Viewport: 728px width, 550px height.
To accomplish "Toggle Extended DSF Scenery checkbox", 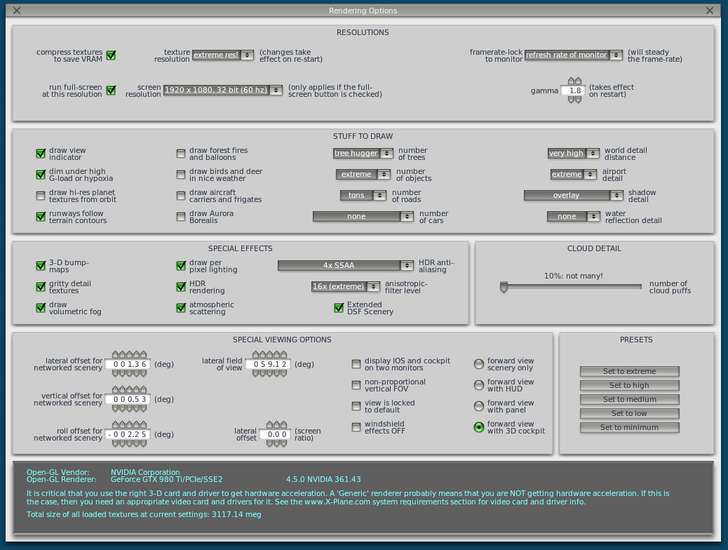I will pyautogui.click(x=339, y=308).
